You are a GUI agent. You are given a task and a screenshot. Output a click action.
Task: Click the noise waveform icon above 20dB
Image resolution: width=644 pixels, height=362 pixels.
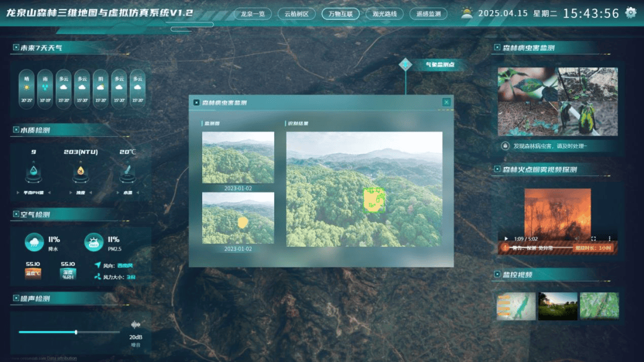tap(136, 324)
